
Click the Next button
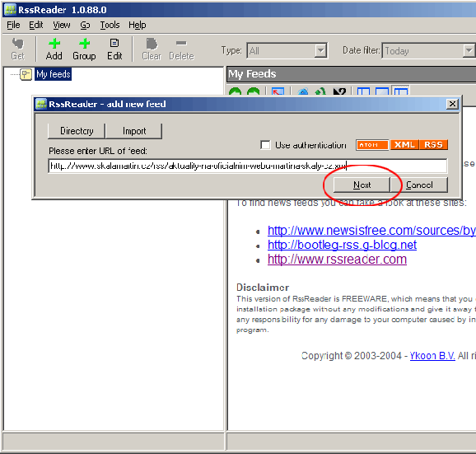click(362, 185)
